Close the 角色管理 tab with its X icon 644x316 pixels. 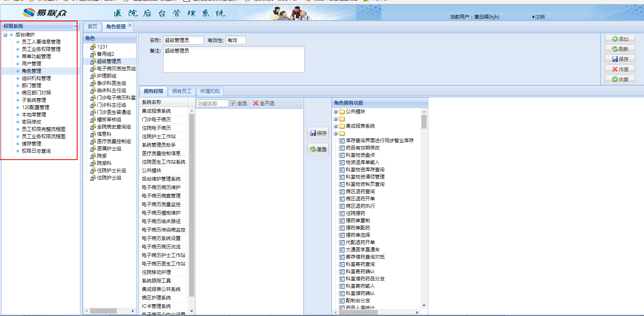130,25
